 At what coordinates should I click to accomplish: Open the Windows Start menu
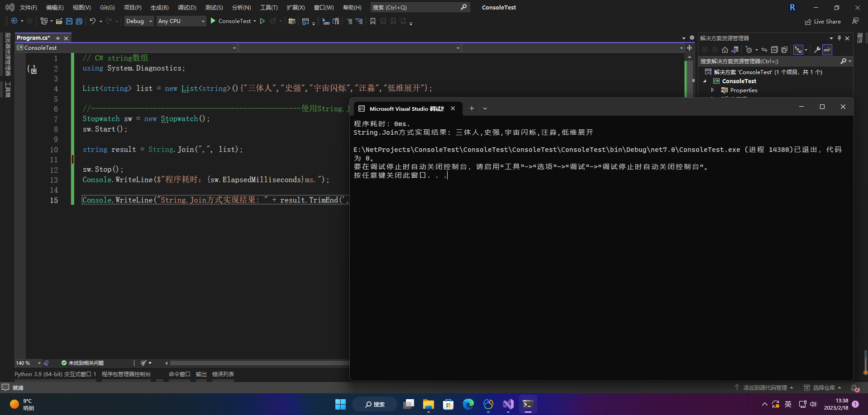pyautogui.click(x=340, y=404)
